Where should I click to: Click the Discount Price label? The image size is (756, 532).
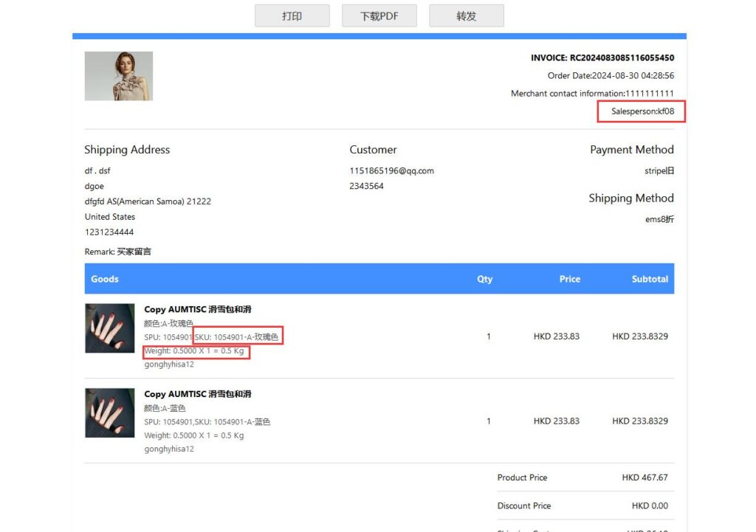524,506
